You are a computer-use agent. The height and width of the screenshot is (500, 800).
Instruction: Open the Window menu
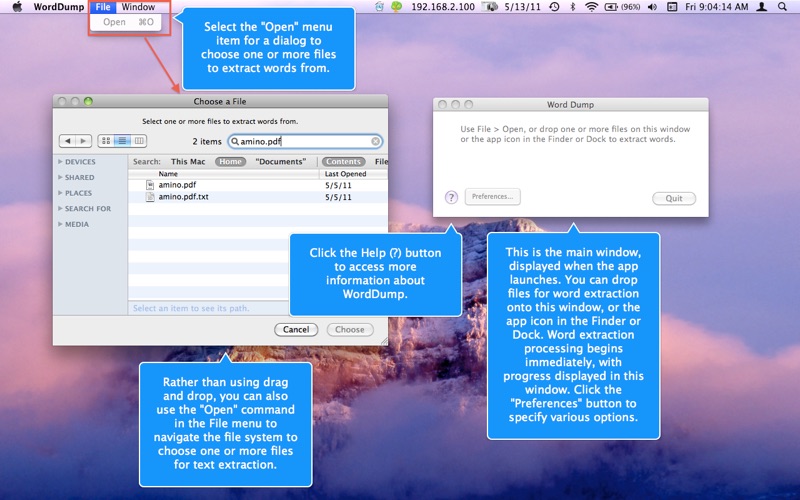coord(138,7)
